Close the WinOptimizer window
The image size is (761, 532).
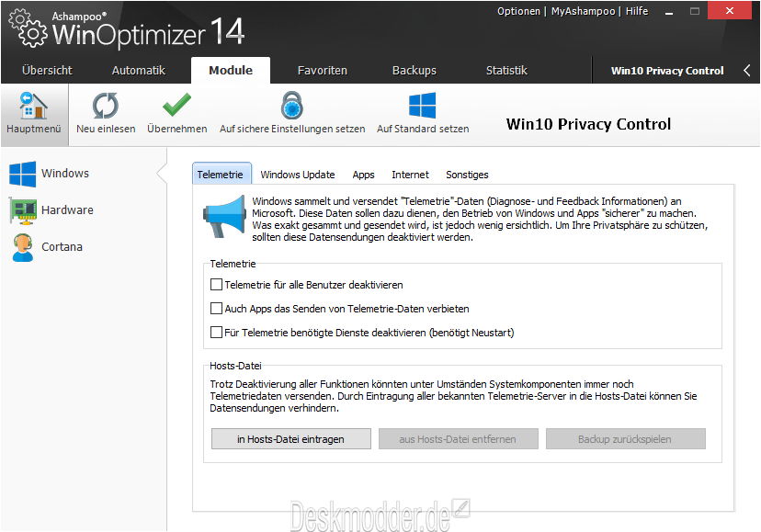[730, 11]
